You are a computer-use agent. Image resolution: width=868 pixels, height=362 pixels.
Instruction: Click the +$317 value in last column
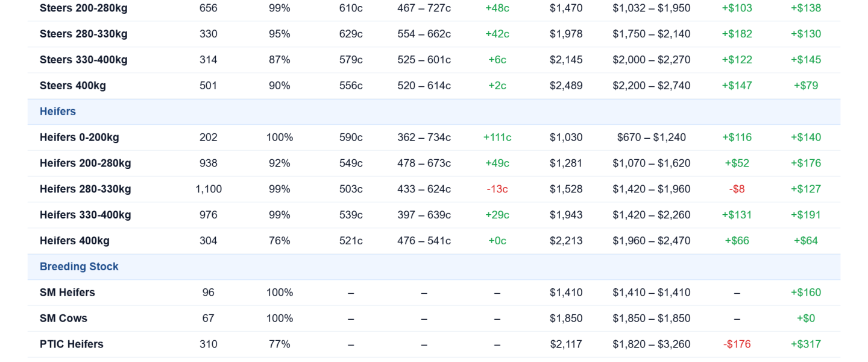tap(806, 345)
